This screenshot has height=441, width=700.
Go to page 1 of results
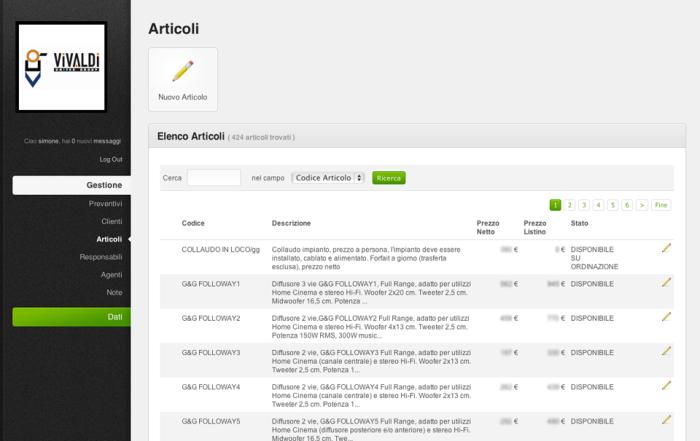555,205
